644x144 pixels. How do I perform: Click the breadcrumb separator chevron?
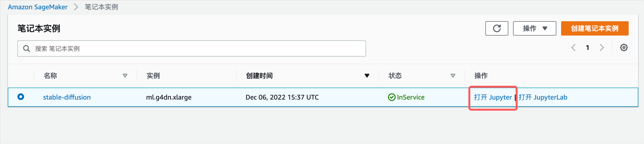[x=76, y=7]
